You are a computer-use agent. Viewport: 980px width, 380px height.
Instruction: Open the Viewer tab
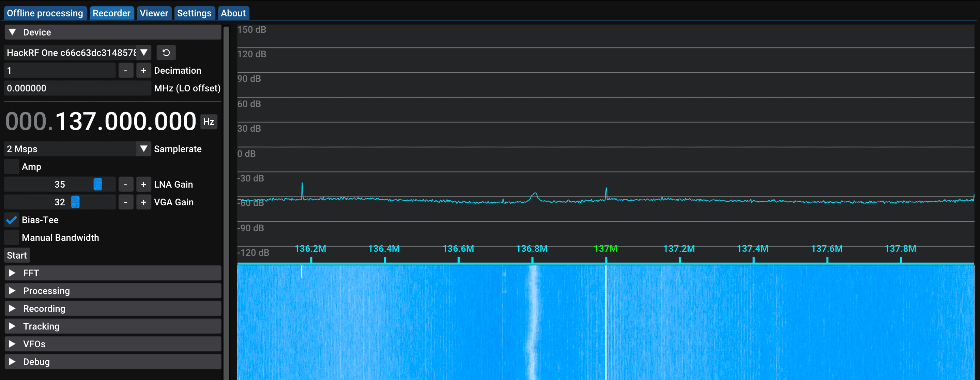tap(154, 13)
